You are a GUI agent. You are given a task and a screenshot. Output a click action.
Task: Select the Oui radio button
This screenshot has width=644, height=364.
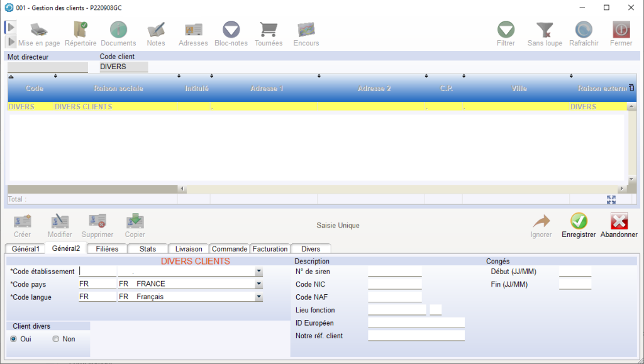(14, 339)
